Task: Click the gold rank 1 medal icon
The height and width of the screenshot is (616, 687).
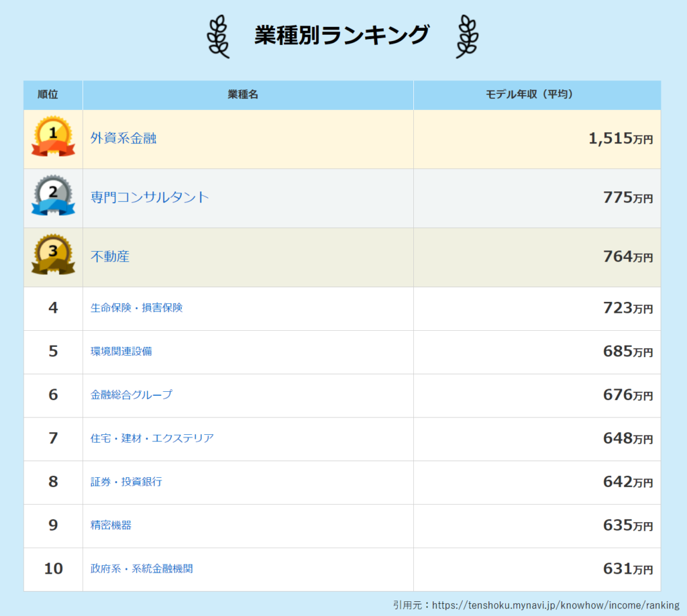Action: 53,137
